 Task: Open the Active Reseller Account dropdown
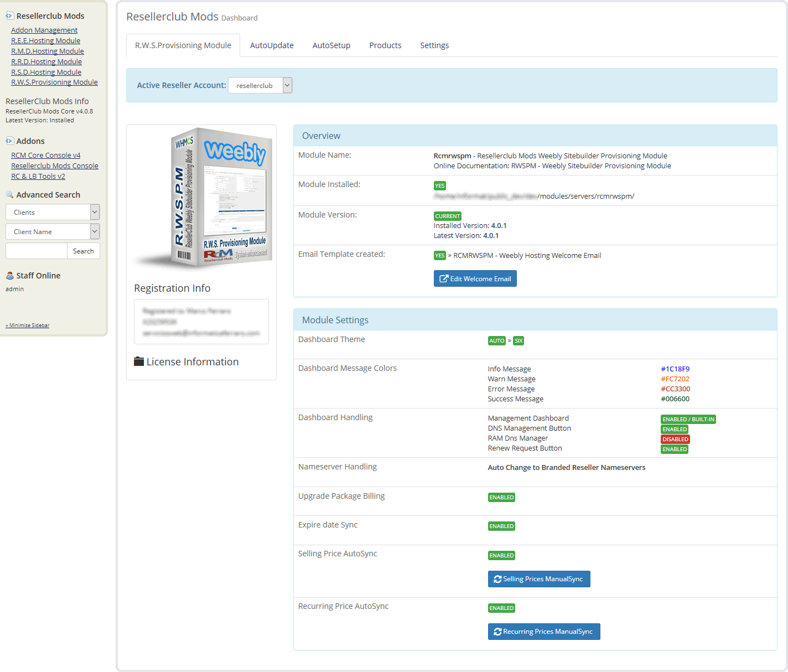tap(260, 85)
